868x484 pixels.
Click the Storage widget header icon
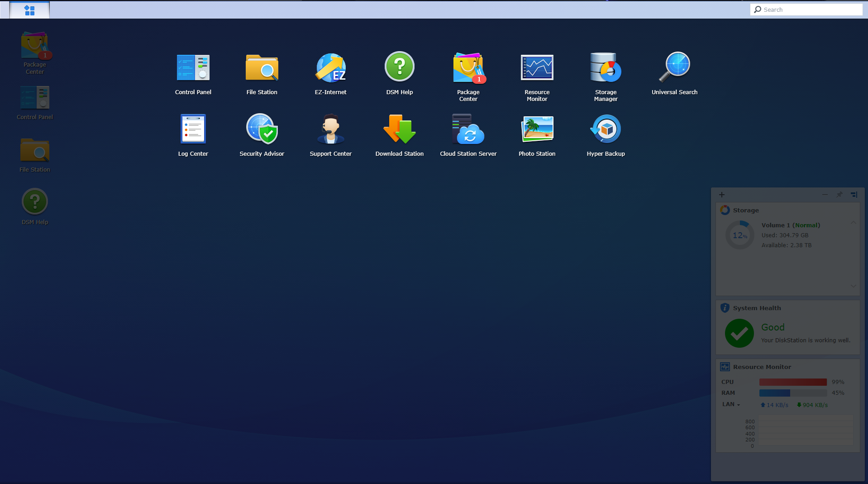(725, 210)
